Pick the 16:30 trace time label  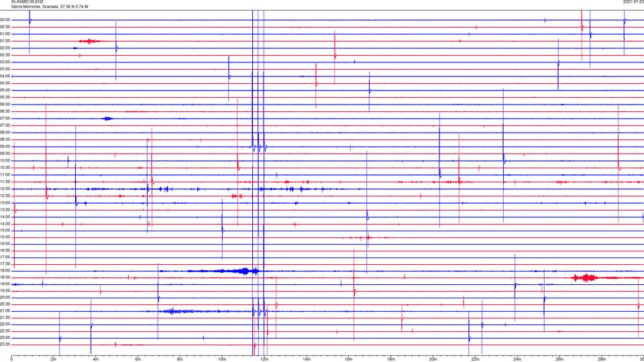5,250
